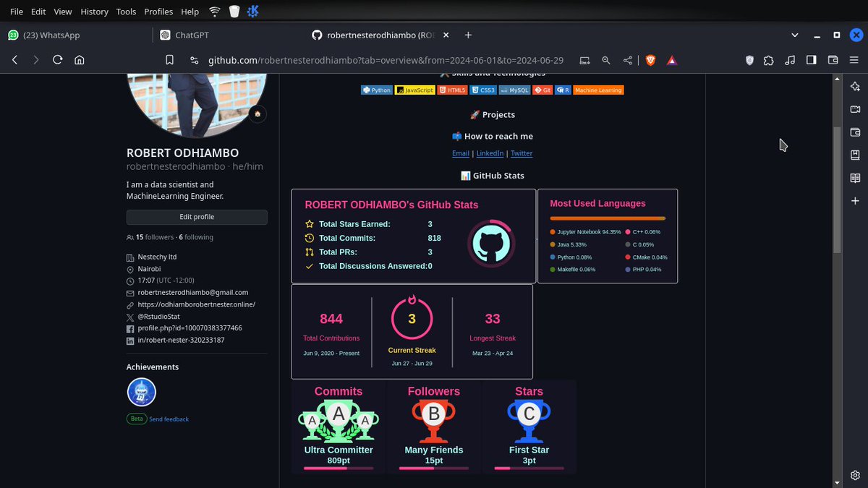Click the home status badge on profile picture
The image size is (868, 488).
tap(257, 114)
